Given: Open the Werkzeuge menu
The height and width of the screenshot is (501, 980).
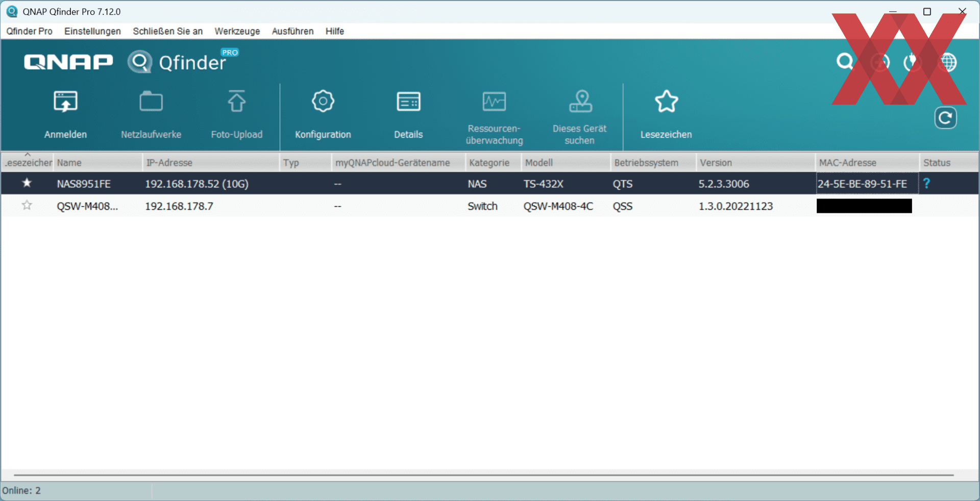Looking at the screenshot, I should tap(237, 31).
